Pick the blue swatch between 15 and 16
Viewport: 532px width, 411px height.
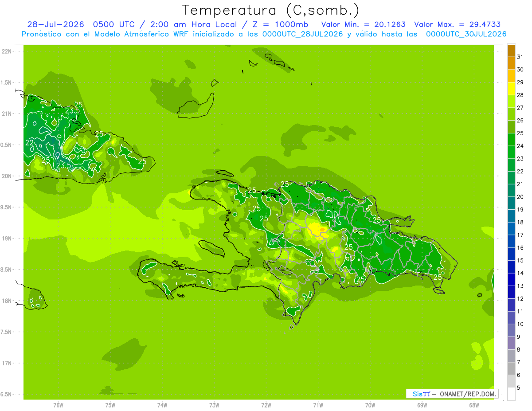coord(511,254)
